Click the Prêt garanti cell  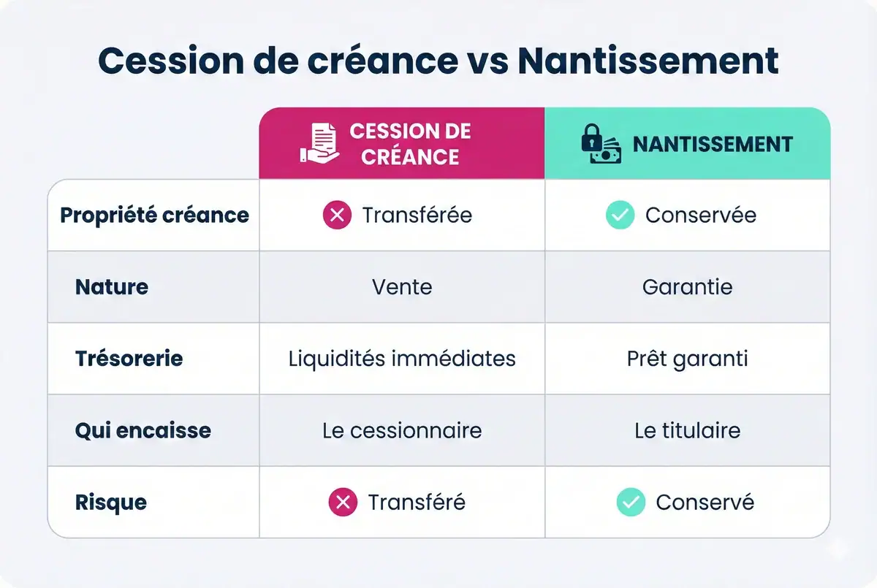[x=687, y=359]
